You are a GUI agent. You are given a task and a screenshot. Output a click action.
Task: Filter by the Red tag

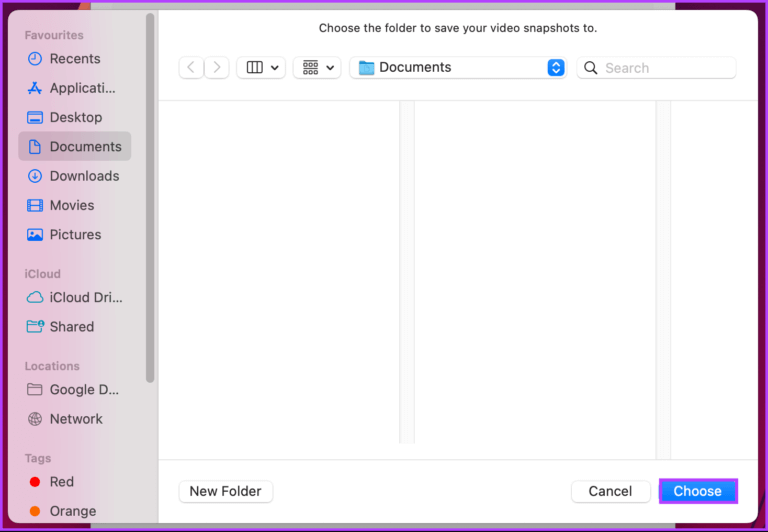click(62, 482)
